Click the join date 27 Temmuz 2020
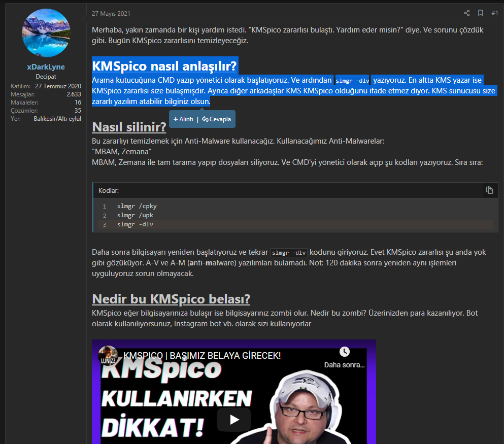504x444 pixels. (x=58, y=86)
